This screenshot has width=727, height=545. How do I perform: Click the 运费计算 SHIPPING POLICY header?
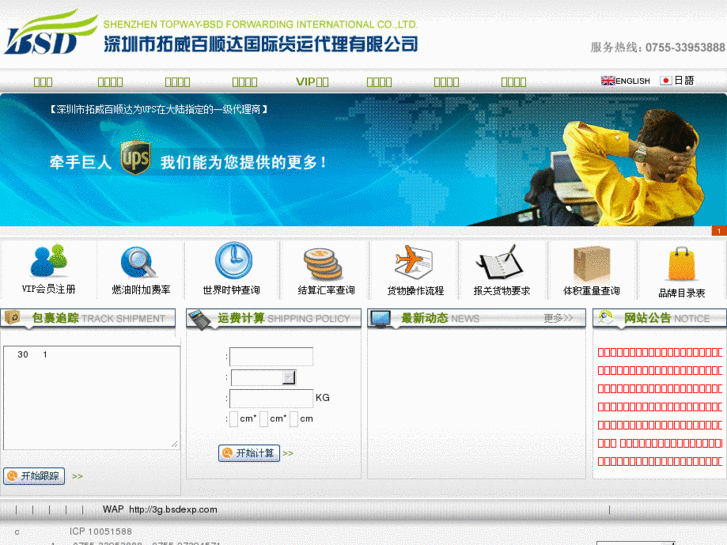click(274, 318)
